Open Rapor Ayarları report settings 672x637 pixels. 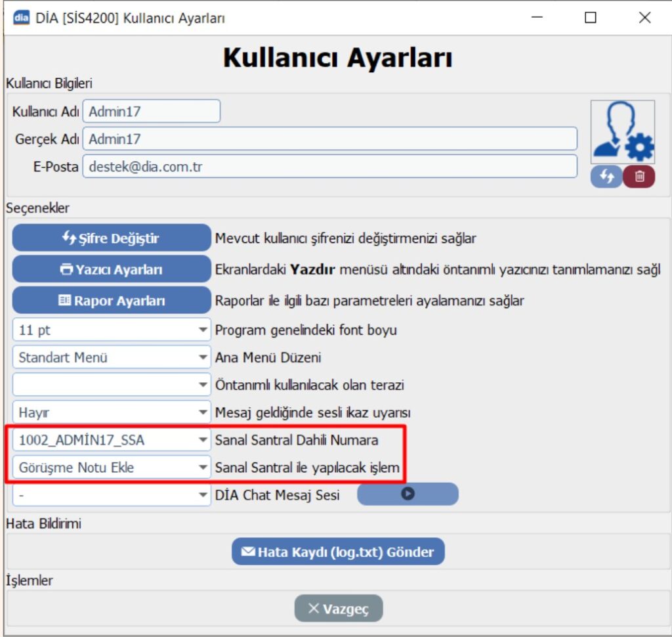pyautogui.click(x=111, y=301)
